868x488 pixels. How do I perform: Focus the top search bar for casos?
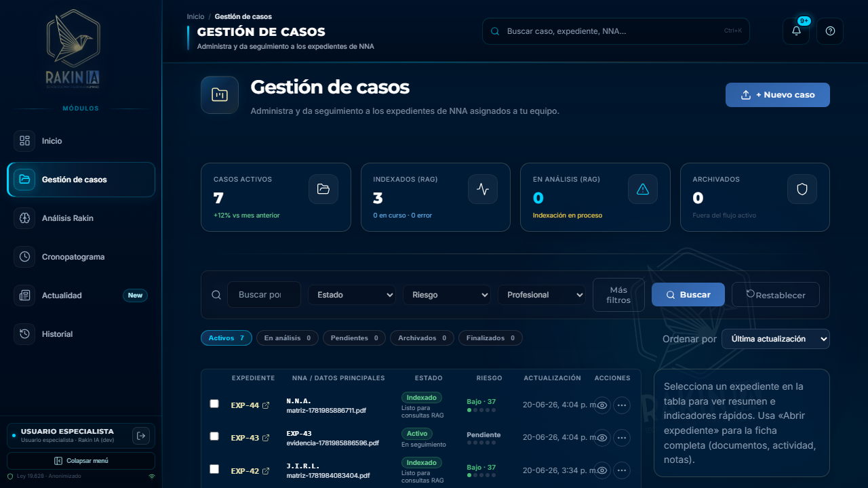(x=616, y=31)
